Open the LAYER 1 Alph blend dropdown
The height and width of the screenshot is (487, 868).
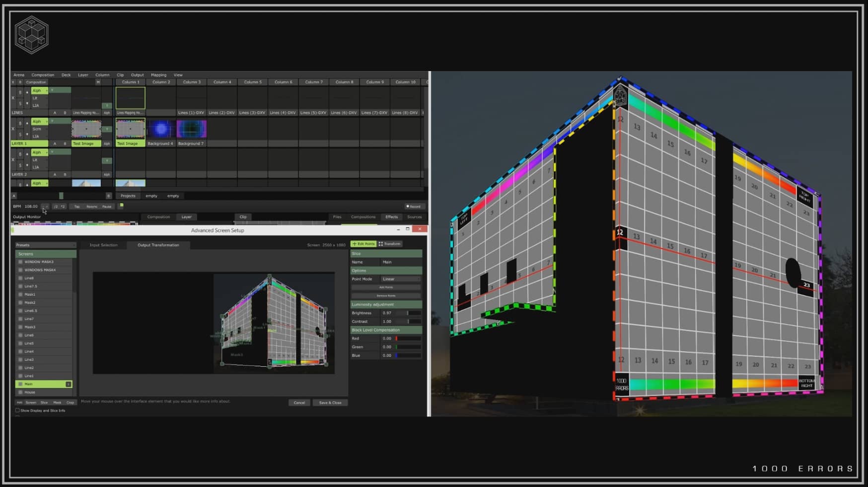point(40,121)
